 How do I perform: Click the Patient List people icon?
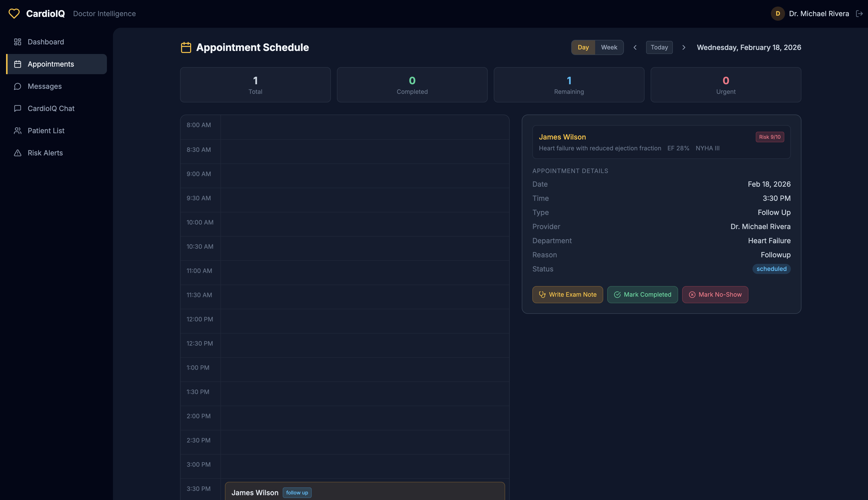pos(17,131)
